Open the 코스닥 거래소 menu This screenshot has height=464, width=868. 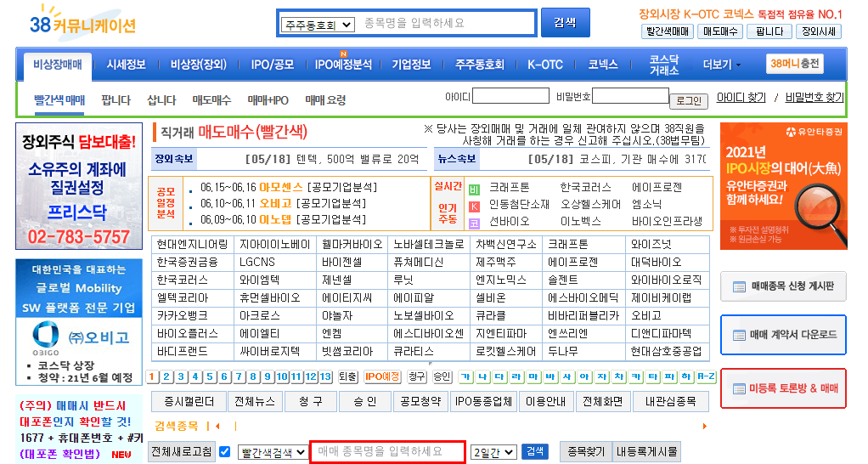point(663,65)
